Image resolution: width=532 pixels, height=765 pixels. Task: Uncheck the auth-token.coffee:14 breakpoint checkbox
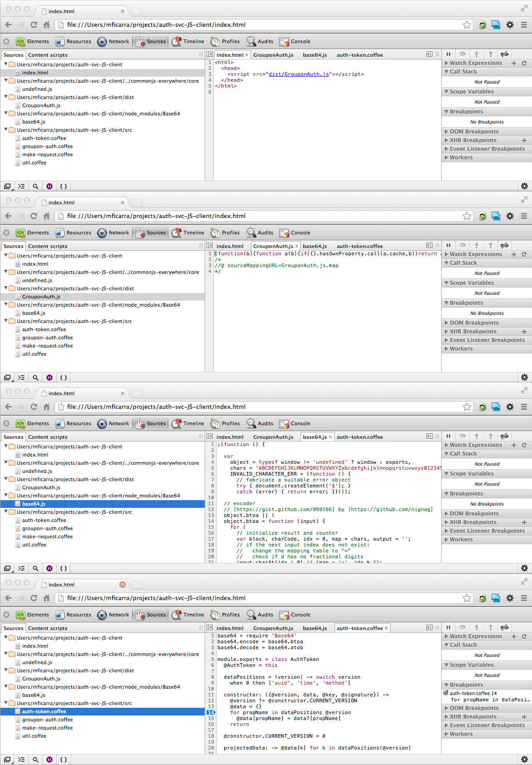tap(446, 693)
